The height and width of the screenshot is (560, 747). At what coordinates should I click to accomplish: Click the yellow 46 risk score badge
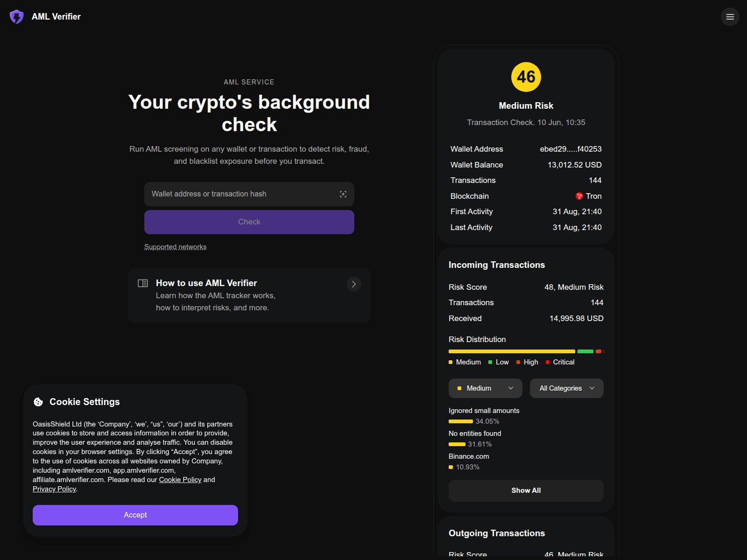pyautogui.click(x=526, y=77)
